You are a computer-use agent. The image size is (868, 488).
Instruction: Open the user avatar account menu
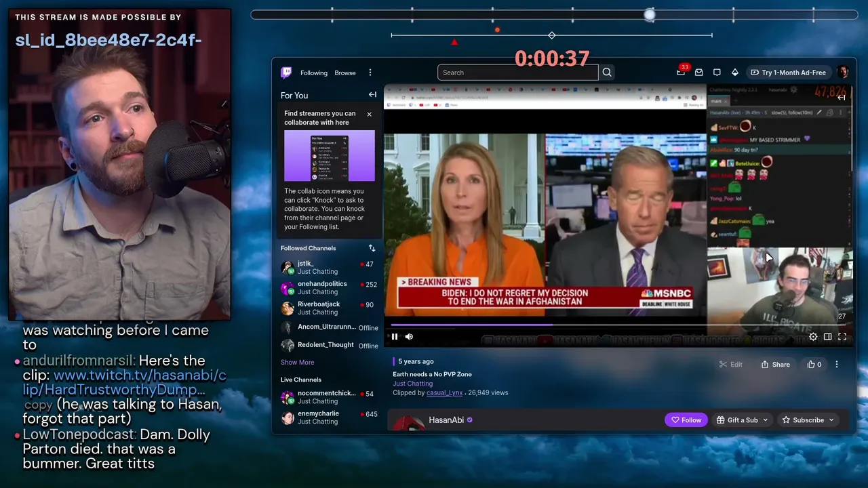(x=843, y=73)
